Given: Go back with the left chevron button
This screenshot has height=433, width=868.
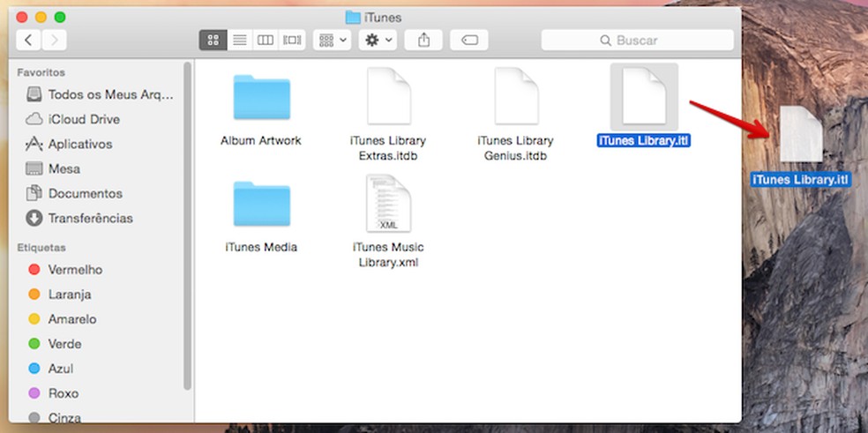Looking at the screenshot, I should (x=29, y=40).
